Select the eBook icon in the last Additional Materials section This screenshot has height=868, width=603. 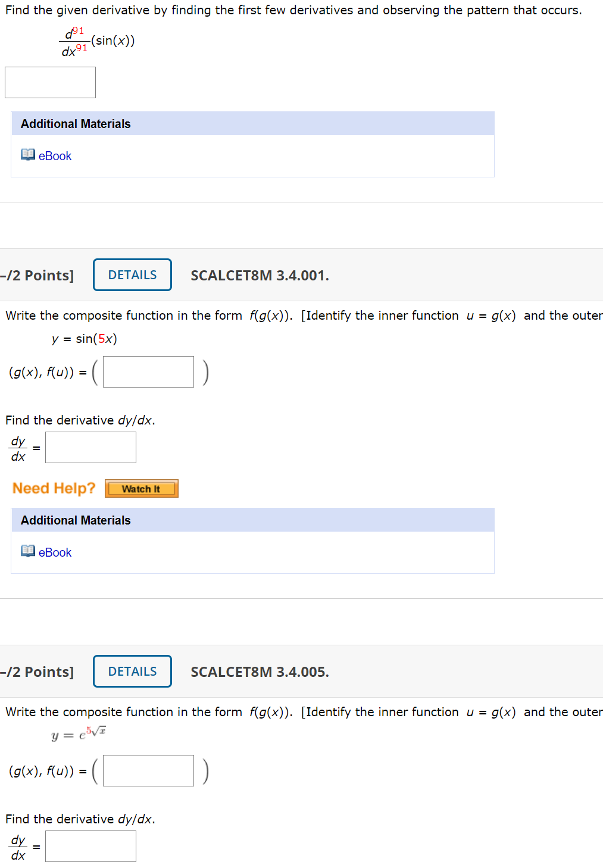point(27,552)
